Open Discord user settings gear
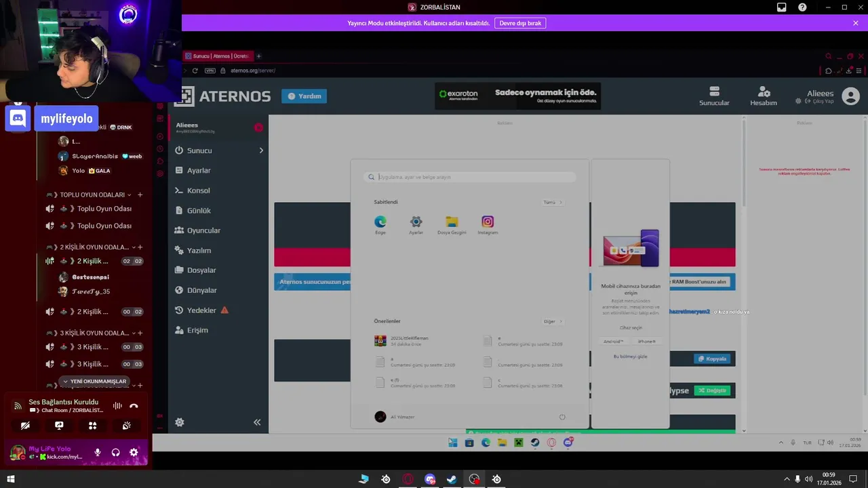Image resolution: width=868 pixels, height=488 pixels. (134, 452)
